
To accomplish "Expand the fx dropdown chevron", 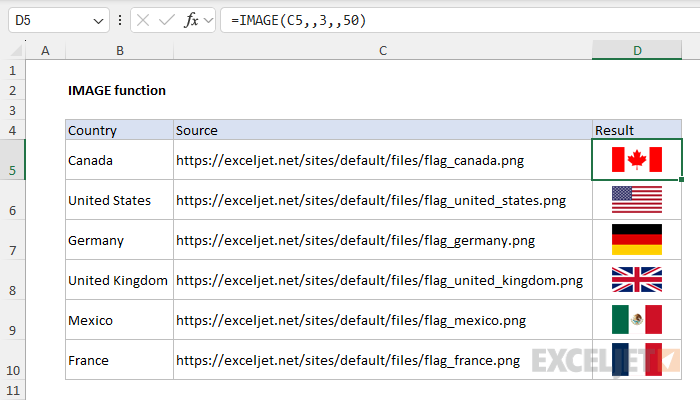I will point(208,21).
